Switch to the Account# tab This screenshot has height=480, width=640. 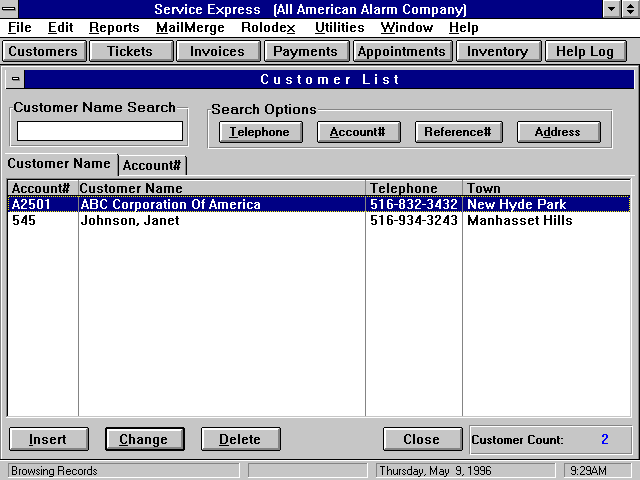pyautogui.click(x=152, y=166)
